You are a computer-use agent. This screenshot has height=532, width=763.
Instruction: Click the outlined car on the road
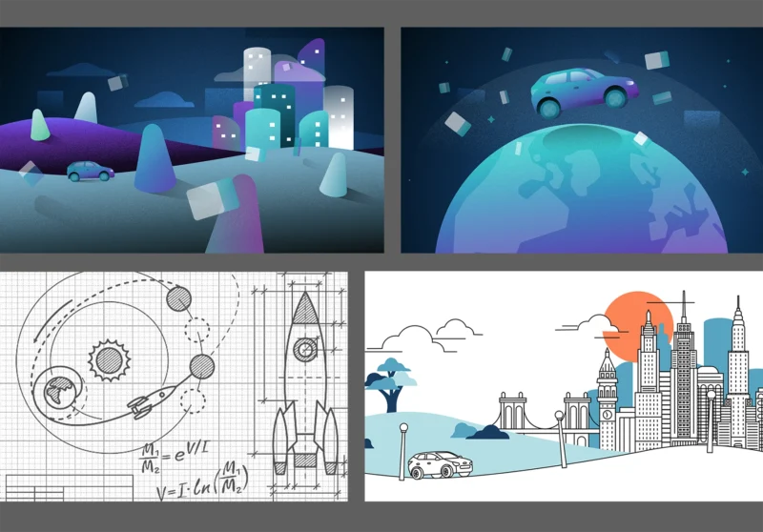(x=441, y=465)
